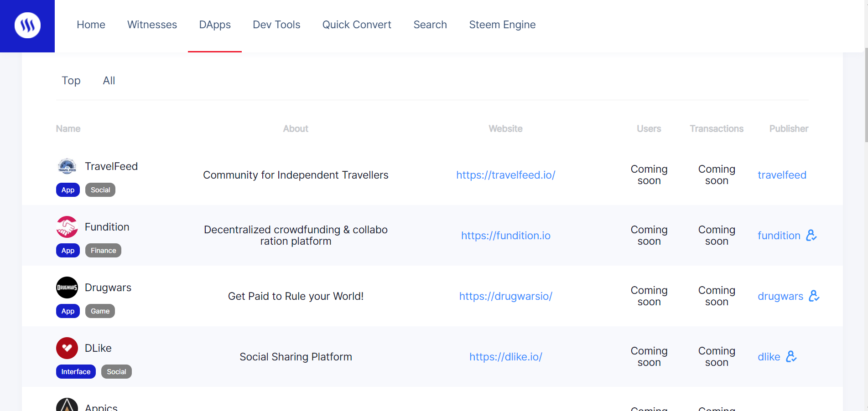Click the Fundition app name
The image size is (868, 411).
pyautogui.click(x=107, y=227)
